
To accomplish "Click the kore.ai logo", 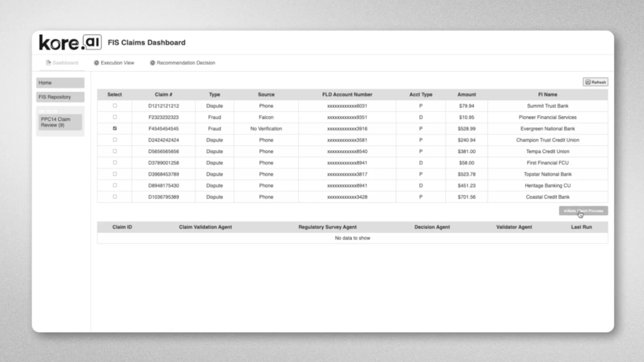I will click(70, 42).
